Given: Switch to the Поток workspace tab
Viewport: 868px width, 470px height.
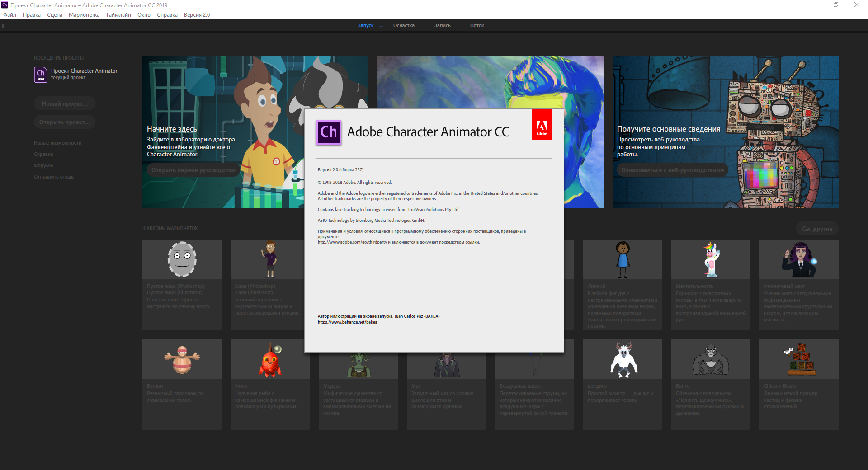Looking at the screenshot, I should pos(477,25).
